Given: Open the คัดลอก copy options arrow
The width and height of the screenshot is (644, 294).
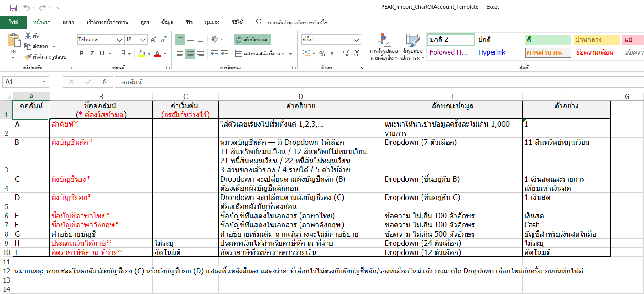Looking at the screenshot, I should coord(54,46).
